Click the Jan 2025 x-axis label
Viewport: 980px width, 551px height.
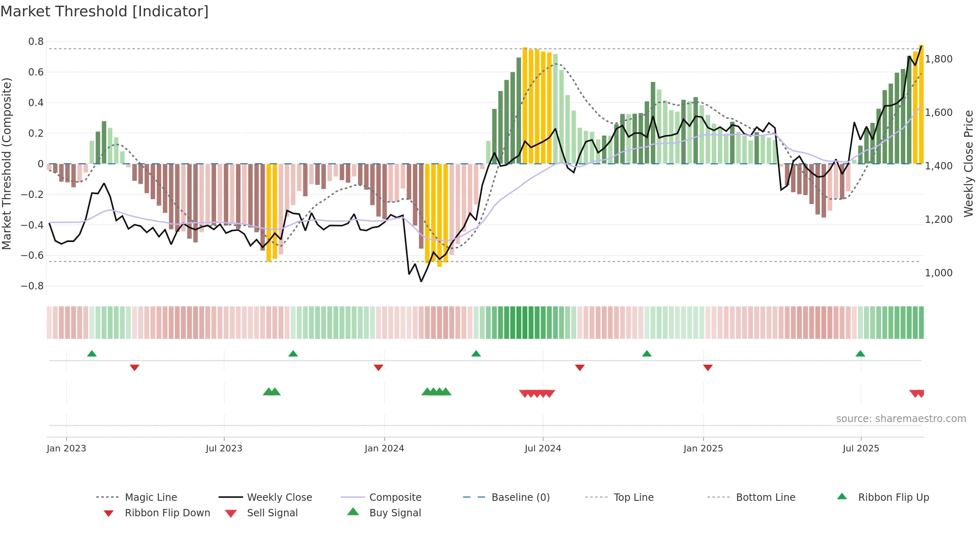click(704, 449)
